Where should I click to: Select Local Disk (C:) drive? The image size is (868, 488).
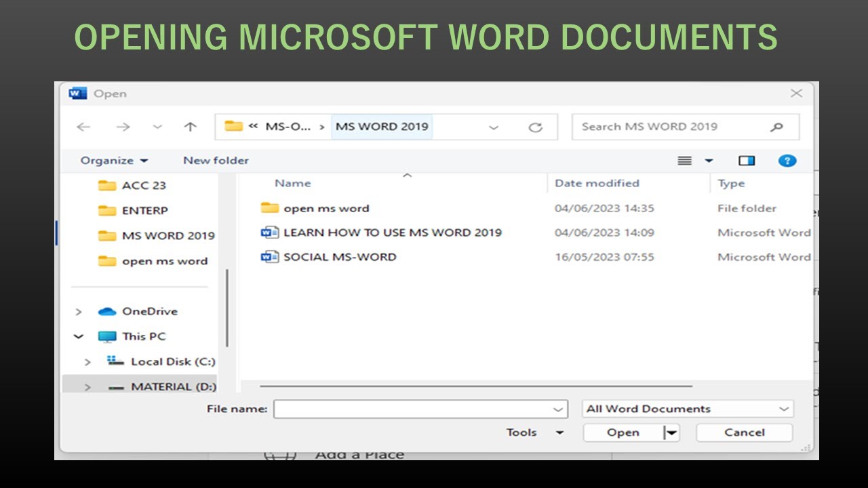point(161,362)
